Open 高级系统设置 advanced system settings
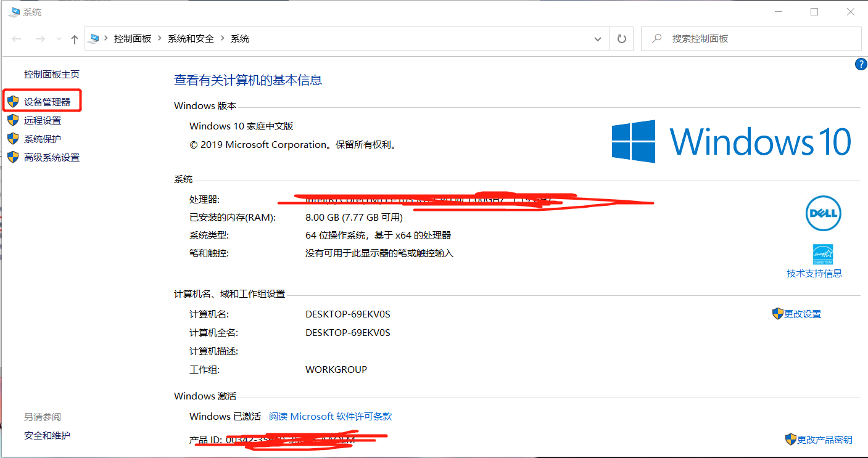The image size is (868, 458). pos(52,157)
